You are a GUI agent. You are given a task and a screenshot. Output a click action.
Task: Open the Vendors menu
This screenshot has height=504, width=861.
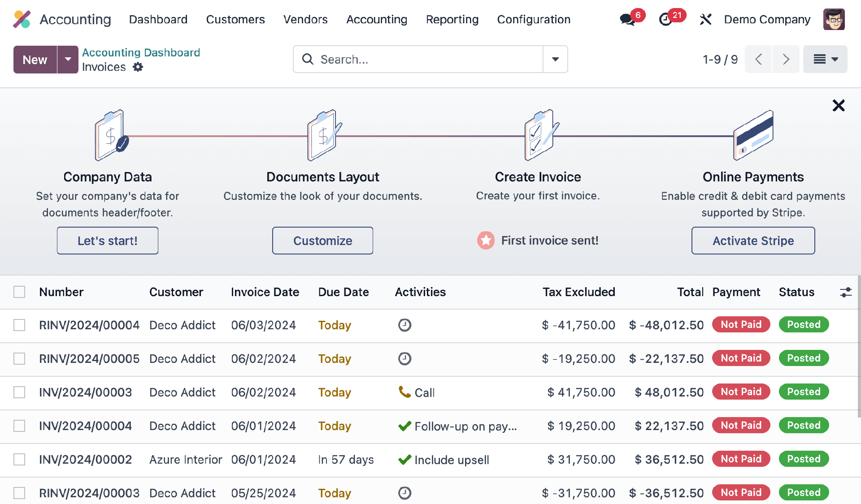[x=305, y=19]
